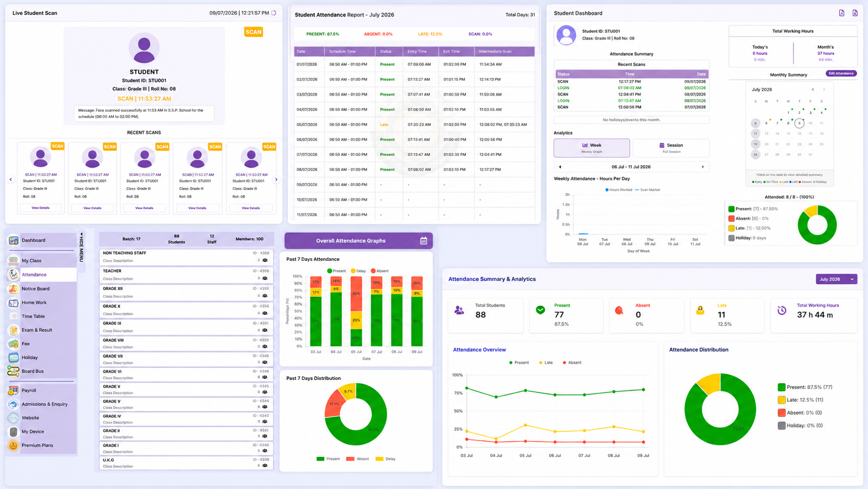Screen dimensions: 868x489
Task: Expand GRADE V row with ID 4345
Action: pos(186,389)
